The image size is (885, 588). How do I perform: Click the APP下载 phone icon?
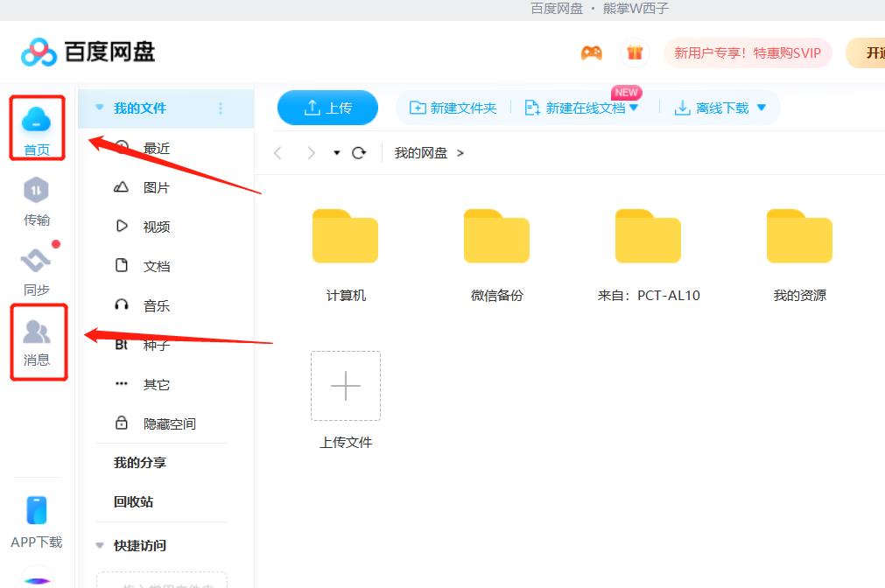point(37,511)
